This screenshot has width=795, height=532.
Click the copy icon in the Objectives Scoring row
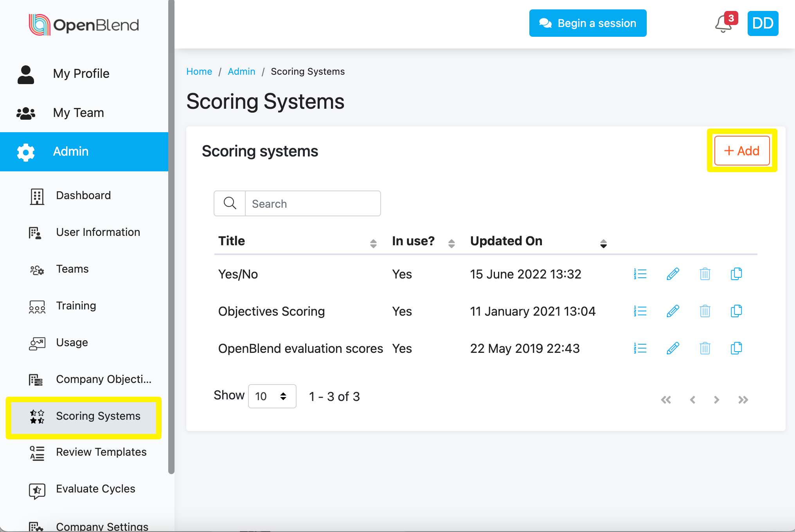point(736,311)
